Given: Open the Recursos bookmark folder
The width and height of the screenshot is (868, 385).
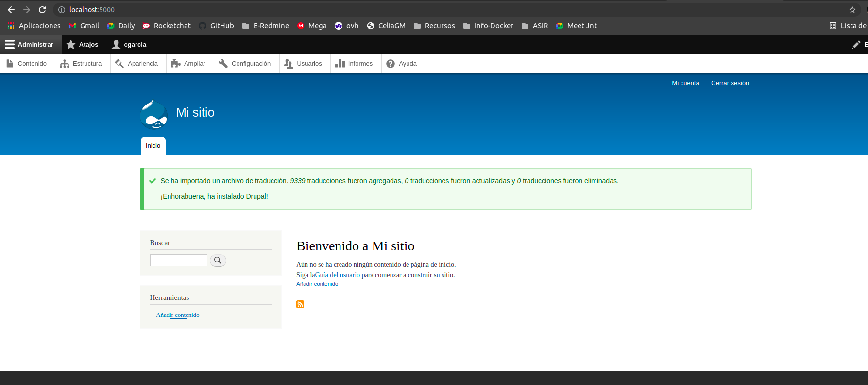Looking at the screenshot, I should [434, 26].
